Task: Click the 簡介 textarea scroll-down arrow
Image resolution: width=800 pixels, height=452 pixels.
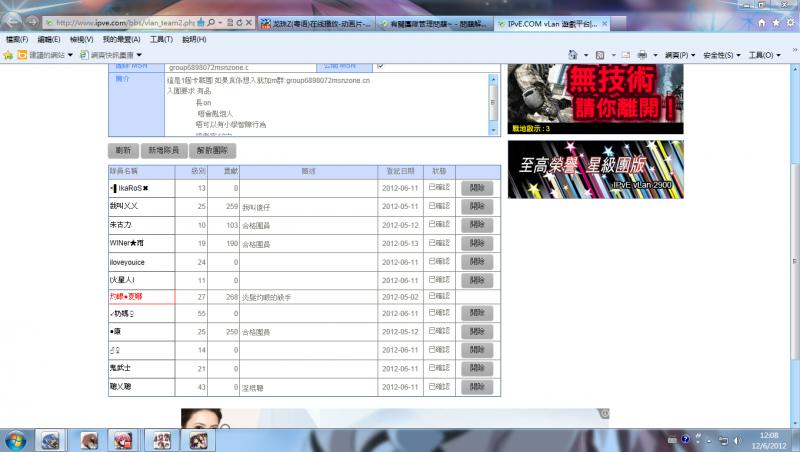Action: pyautogui.click(x=493, y=130)
